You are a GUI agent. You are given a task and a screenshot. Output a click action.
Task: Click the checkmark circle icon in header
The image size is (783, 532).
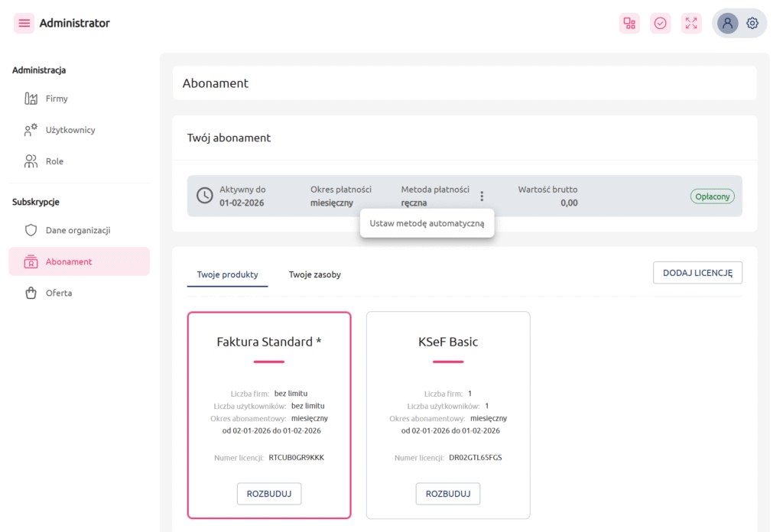point(661,23)
